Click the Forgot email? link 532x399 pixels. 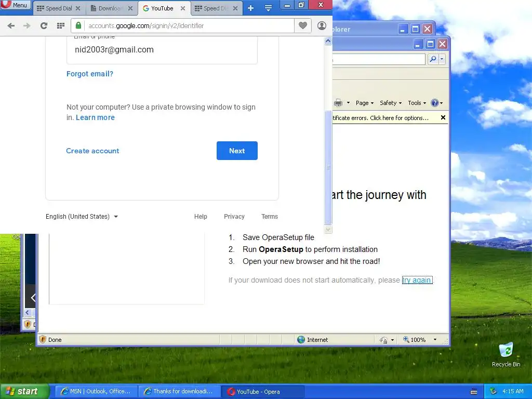point(90,74)
